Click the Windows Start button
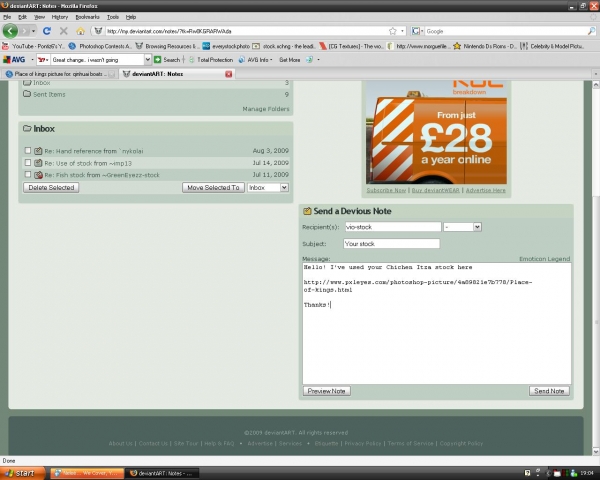Image resolution: width=600 pixels, height=480 pixels. 22,473
